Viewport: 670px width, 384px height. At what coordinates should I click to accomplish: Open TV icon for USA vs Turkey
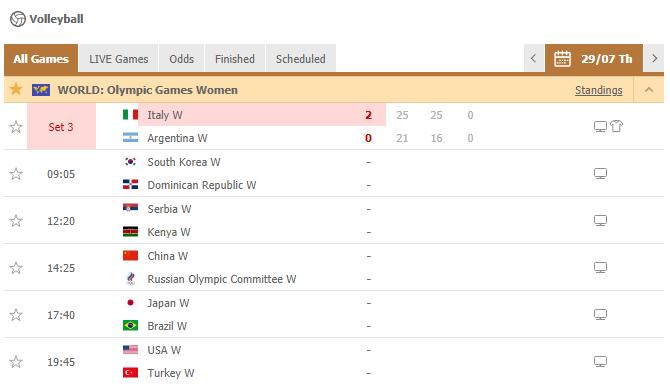click(600, 361)
